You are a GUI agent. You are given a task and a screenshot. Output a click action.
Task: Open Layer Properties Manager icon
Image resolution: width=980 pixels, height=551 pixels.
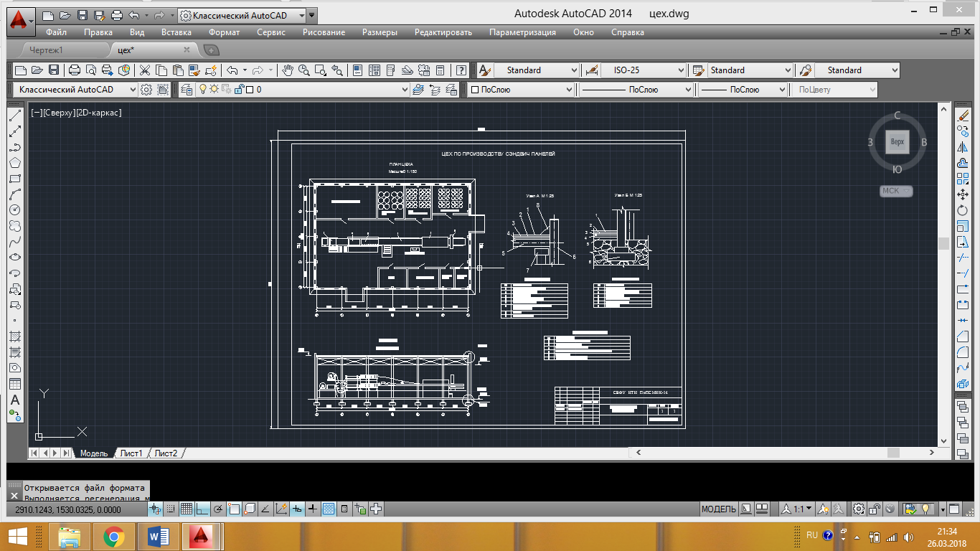(x=187, y=90)
